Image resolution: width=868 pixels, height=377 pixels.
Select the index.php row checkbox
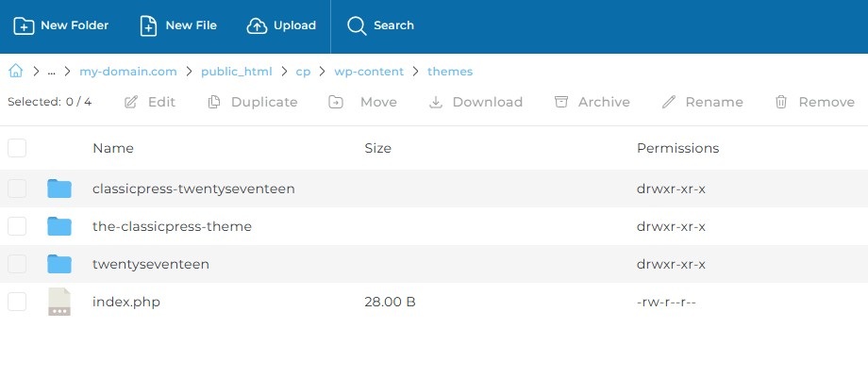[x=17, y=302]
